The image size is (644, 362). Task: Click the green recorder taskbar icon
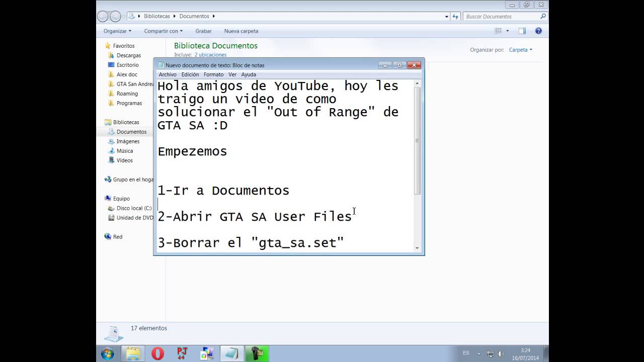click(257, 353)
